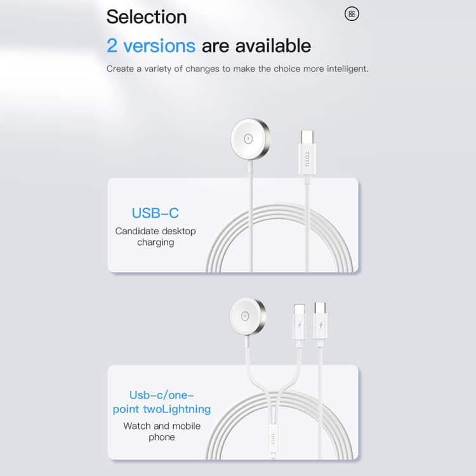Screen dimensions: 476x476
Task: Click the Usb-c/one-point twoLightning heading
Action: [x=161, y=402]
